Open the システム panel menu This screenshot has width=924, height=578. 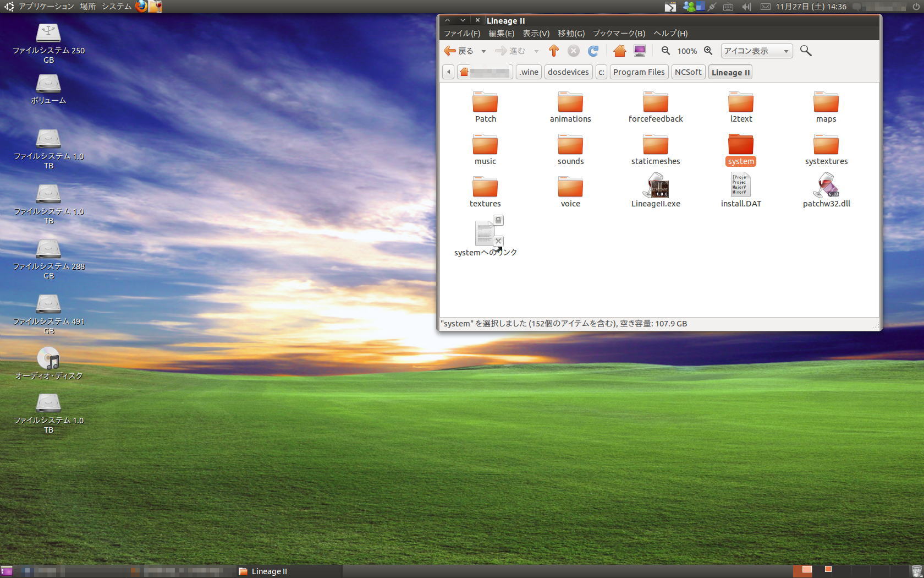117,6
